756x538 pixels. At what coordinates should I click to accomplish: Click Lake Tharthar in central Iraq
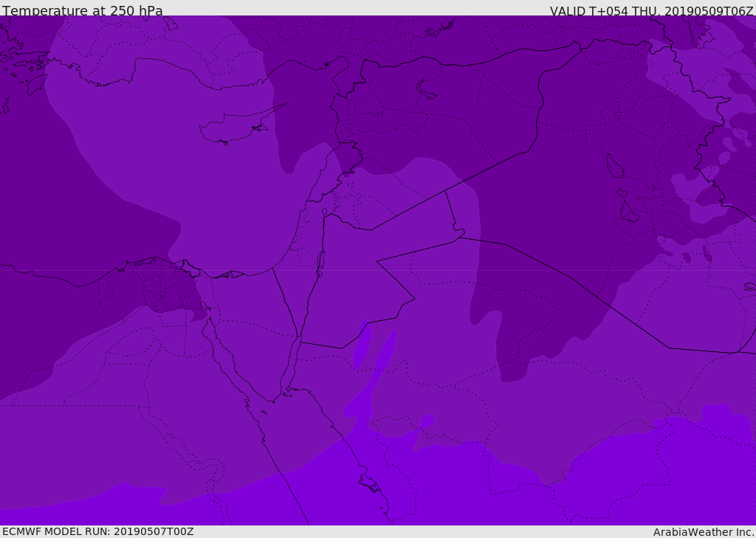pyautogui.click(x=614, y=166)
